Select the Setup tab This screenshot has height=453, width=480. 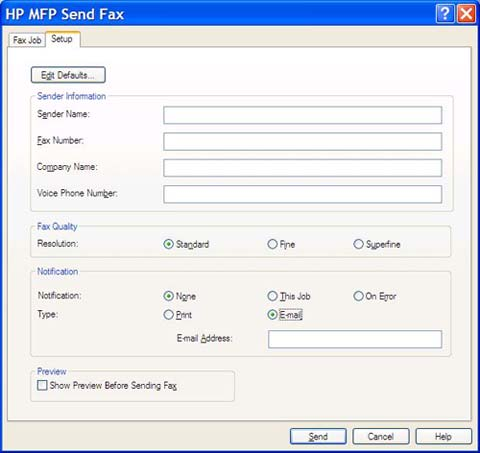(x=62, y=39)
